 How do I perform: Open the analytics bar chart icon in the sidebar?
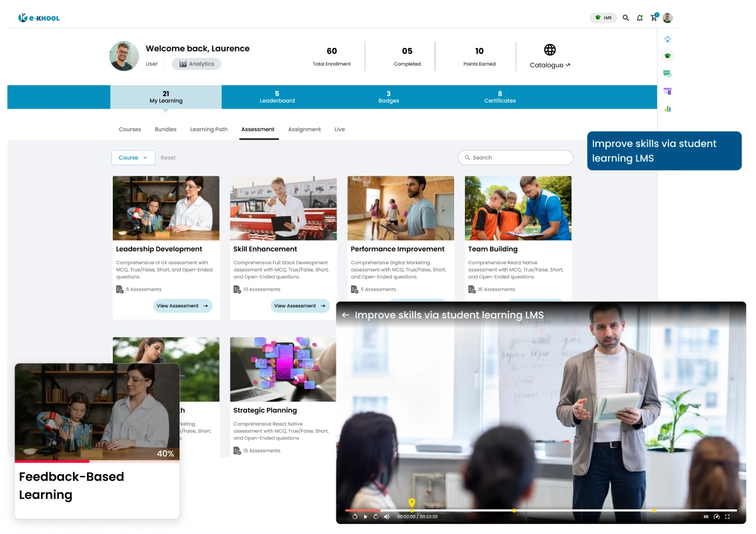pyautogui.click(x=668, y=108)
